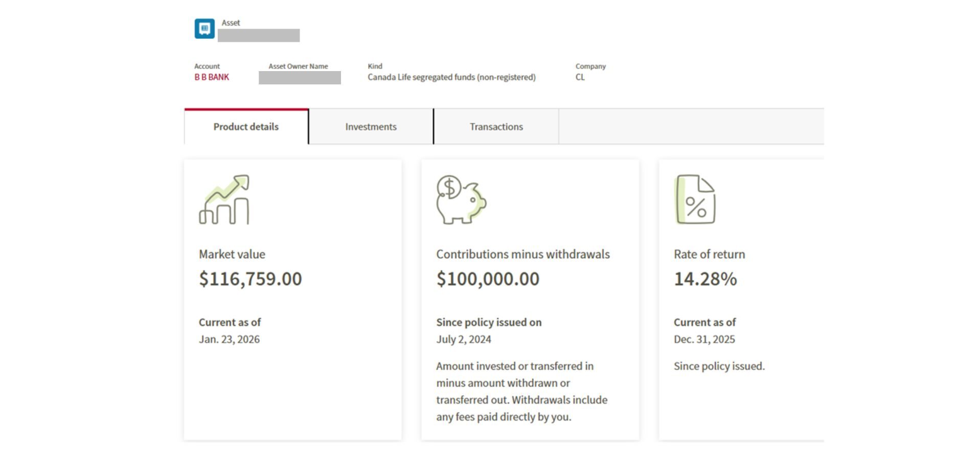Click the $100,000.00 contributions amount
The image size is (980, 473).
487,279
